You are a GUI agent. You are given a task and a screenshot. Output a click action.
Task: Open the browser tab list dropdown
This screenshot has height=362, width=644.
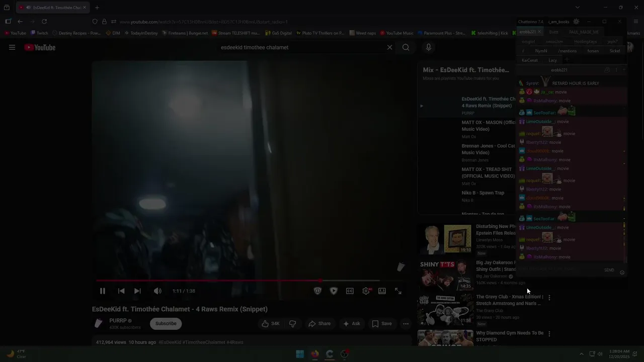tap(577, 8)
